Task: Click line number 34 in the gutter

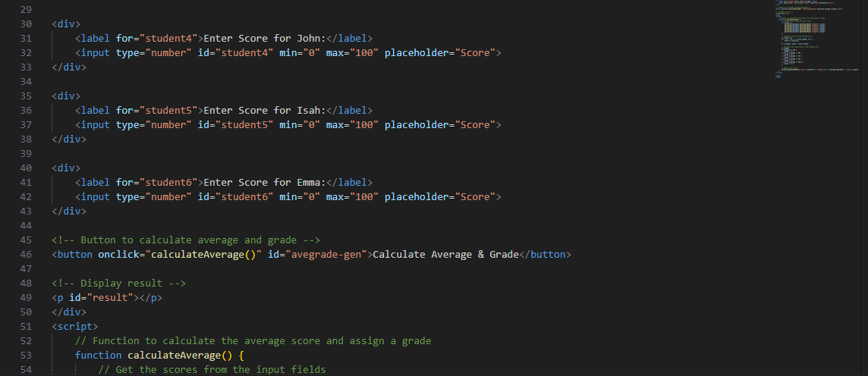Action: coord(26,82)
